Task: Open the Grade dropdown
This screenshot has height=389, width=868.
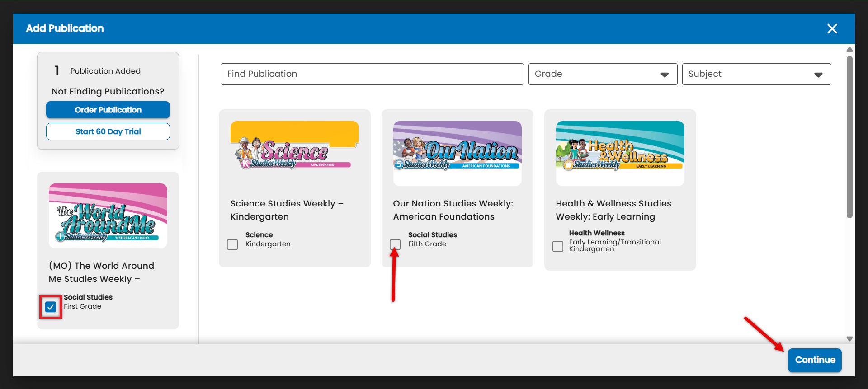Action: tap(603, 74)
